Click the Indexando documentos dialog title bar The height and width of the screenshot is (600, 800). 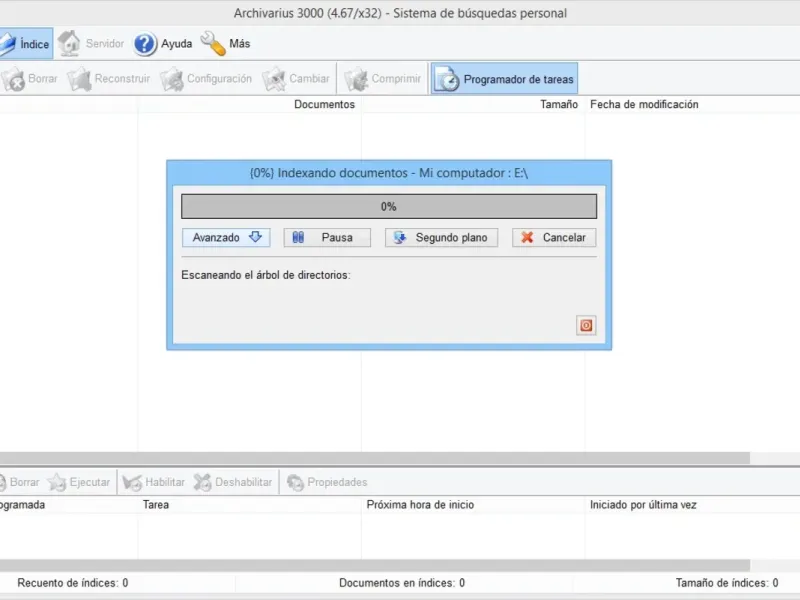pyautogui.click(x=389, y=173)
